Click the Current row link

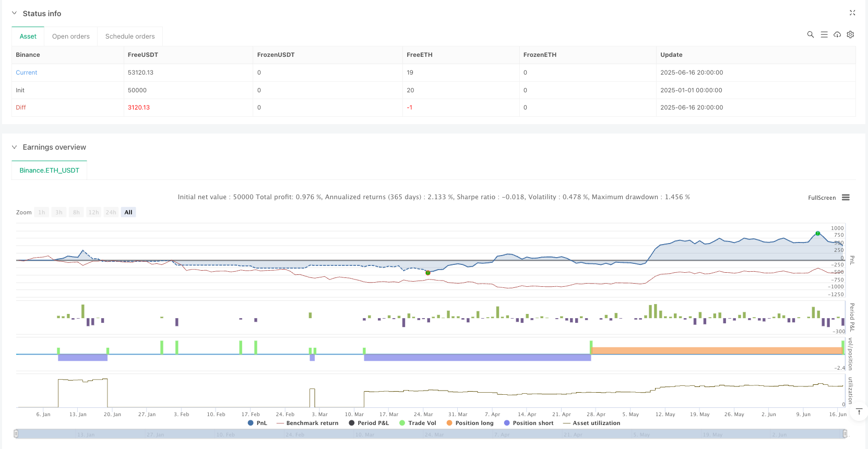coord(27,72)
